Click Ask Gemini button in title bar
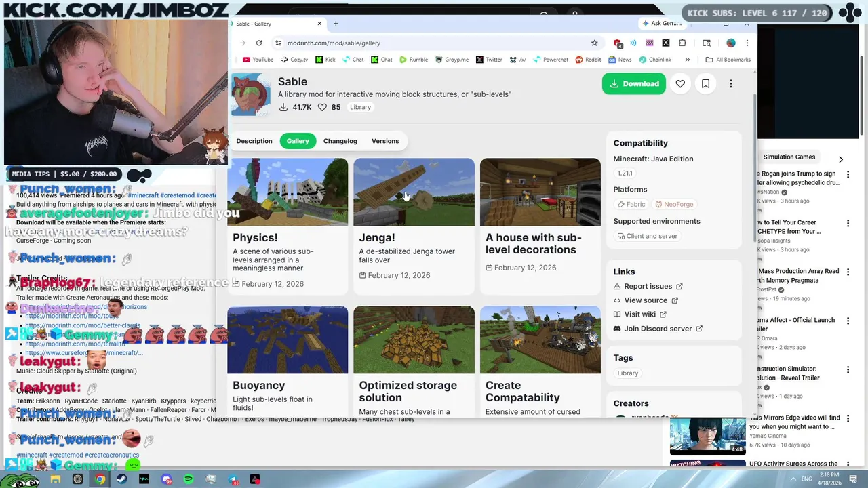 click(662, 23)
